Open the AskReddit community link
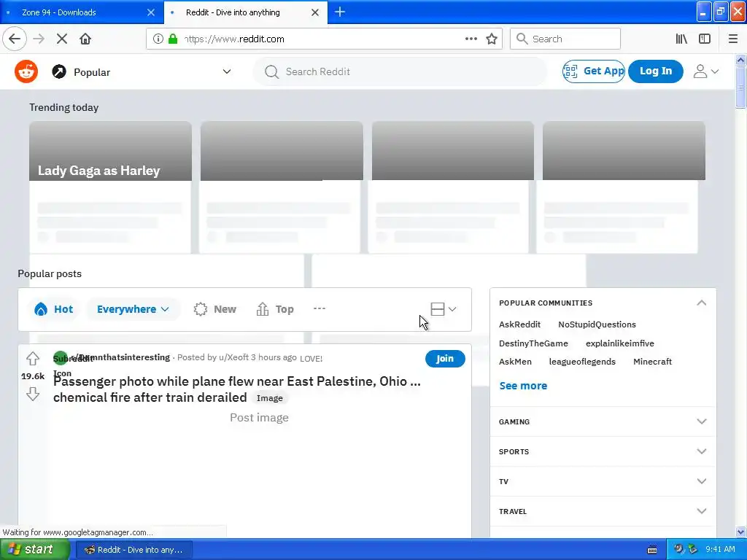747x560 pixels. (519, 324)
